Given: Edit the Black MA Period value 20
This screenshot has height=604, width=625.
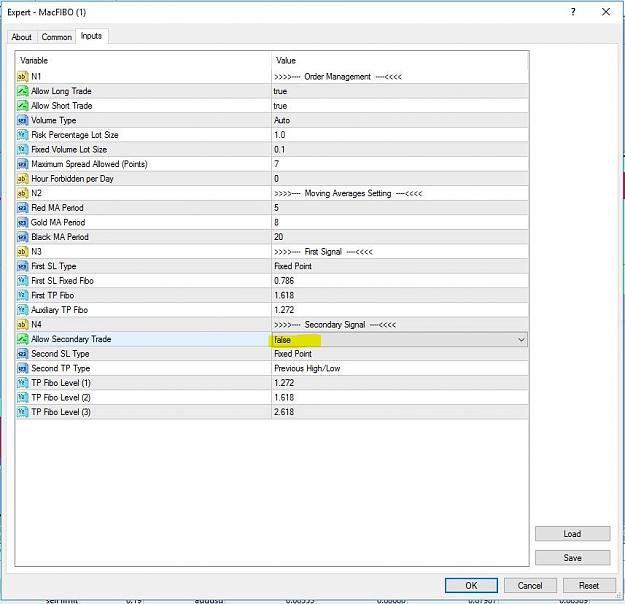Looking at the screenshot, I should [400, 237].
